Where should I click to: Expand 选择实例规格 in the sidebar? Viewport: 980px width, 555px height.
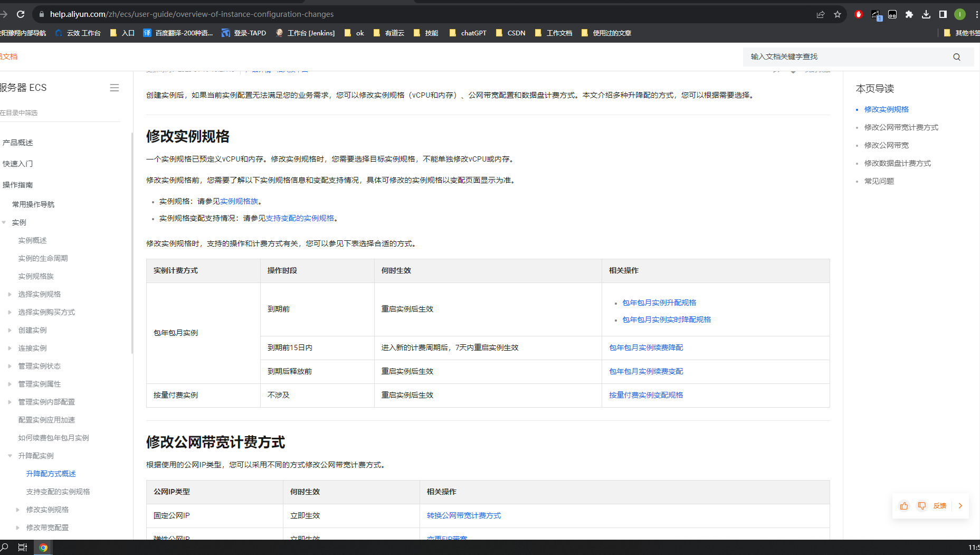pyautogui.click(x=9, y=294)
